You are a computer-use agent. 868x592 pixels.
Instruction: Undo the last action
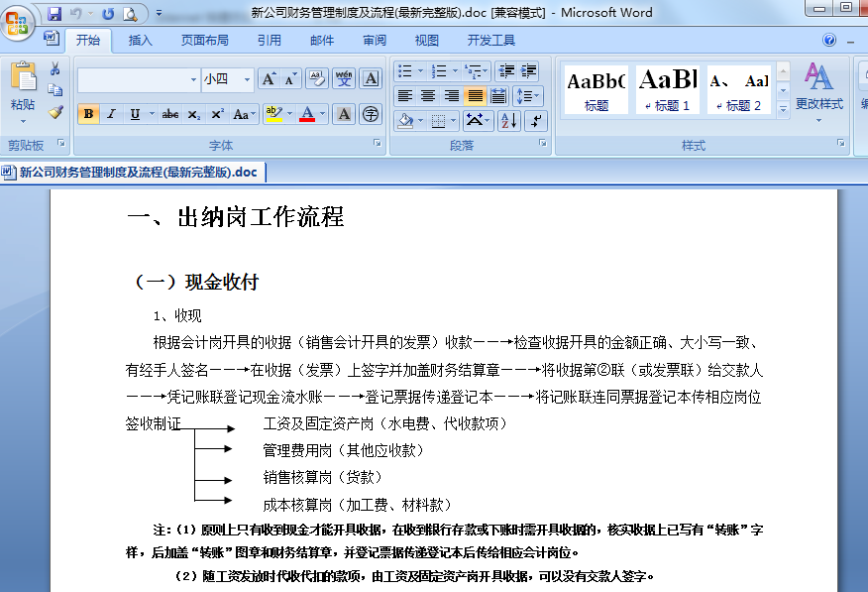(76, 13)
